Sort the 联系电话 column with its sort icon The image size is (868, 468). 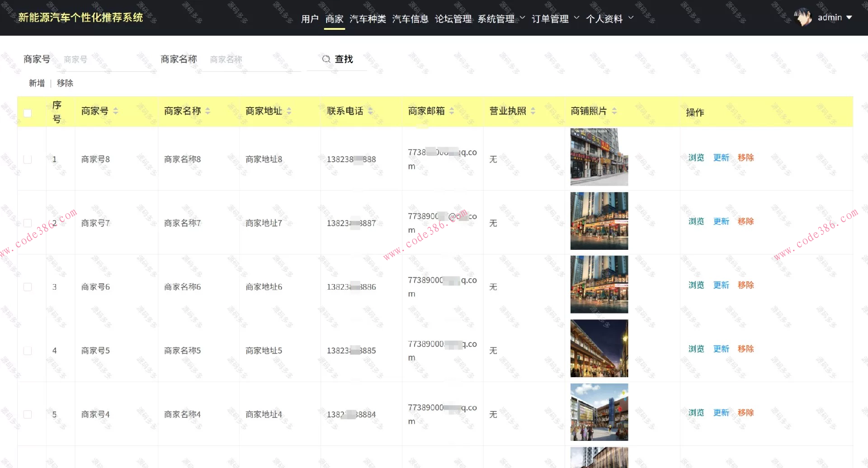[370, 111]
